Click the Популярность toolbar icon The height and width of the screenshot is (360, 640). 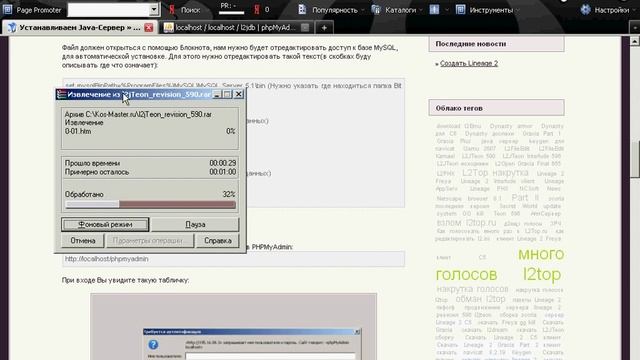[302, 9]
